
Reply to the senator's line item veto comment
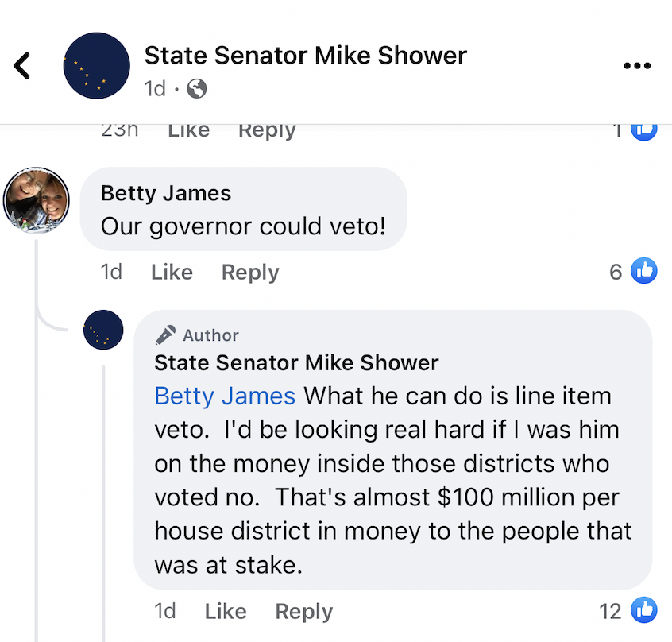(x=304, y=612)
